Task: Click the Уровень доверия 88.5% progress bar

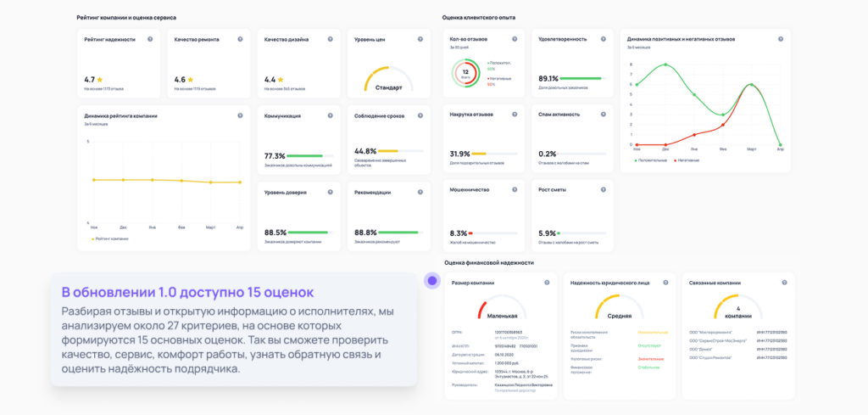Action: 309,233
